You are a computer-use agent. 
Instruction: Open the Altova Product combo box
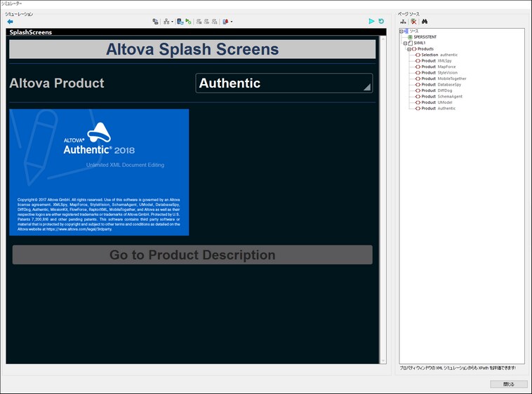[284, 83]
